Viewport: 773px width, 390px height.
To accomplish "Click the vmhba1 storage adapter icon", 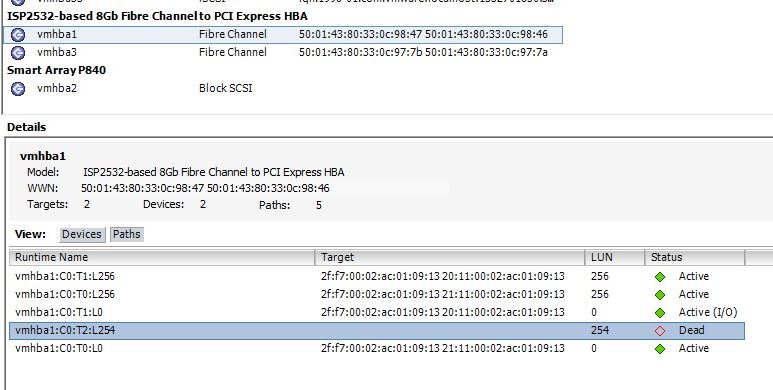I will pos(18,35).
